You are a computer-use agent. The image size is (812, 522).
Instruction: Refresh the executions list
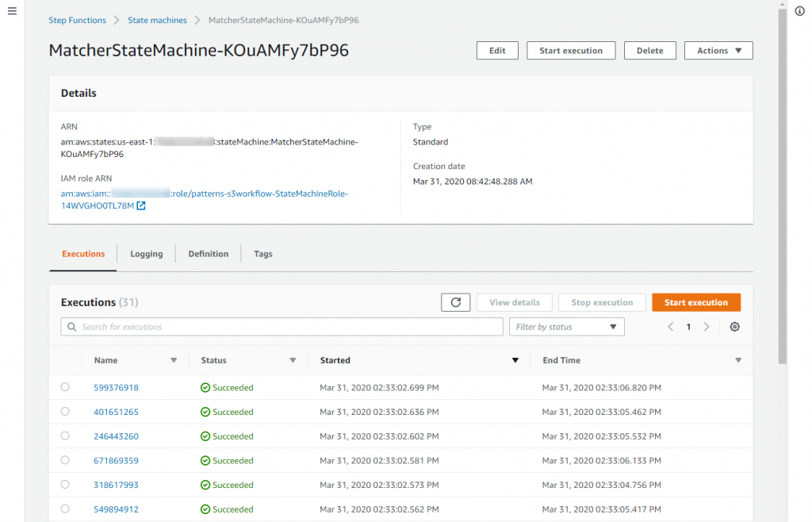pyautogui.click(x=455, y=301)
